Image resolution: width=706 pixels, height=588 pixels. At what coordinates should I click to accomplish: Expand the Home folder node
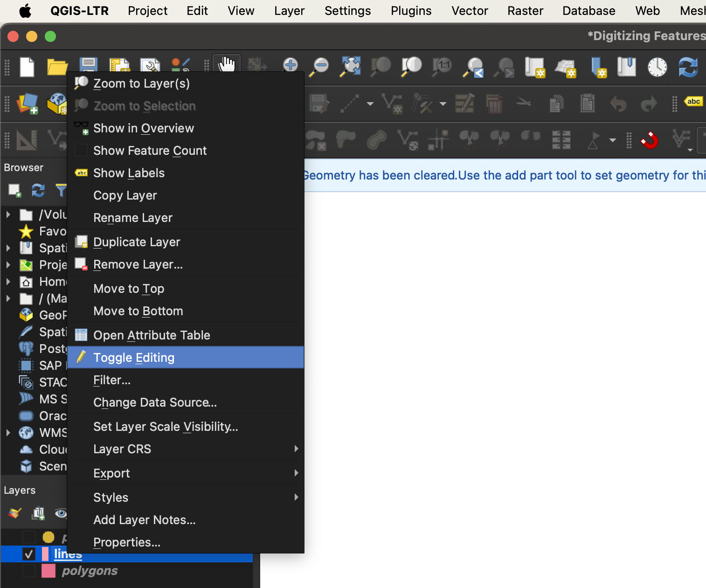(8, 282)
